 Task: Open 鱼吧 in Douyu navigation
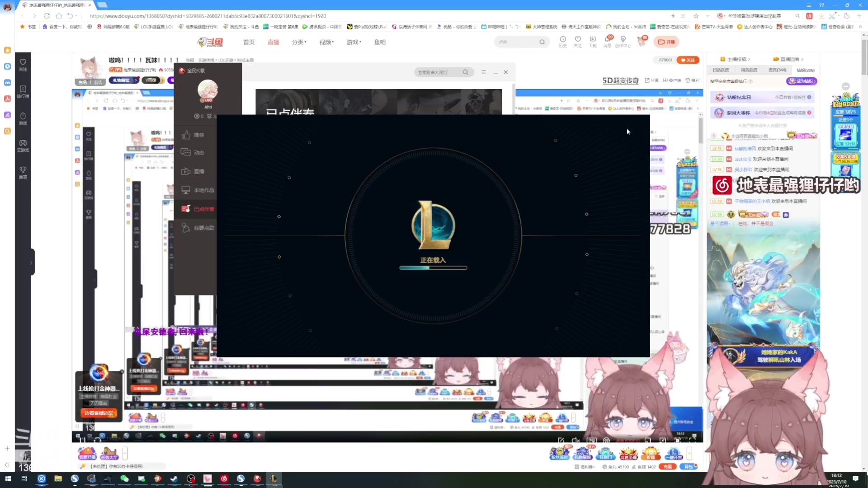pos(380,42)
